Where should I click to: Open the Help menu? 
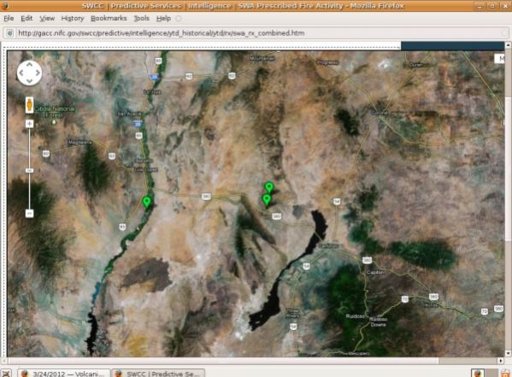pos(163,18)
